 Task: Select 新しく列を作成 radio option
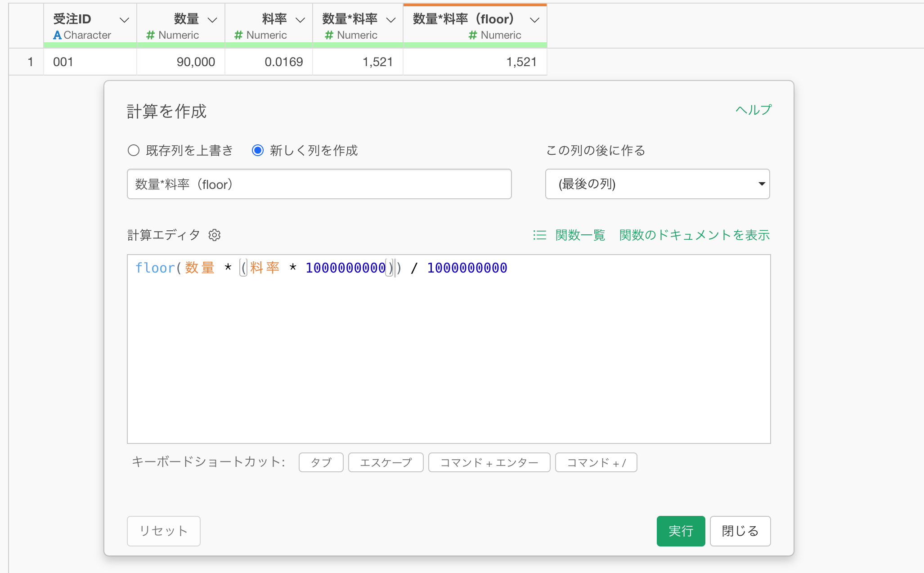258,150
